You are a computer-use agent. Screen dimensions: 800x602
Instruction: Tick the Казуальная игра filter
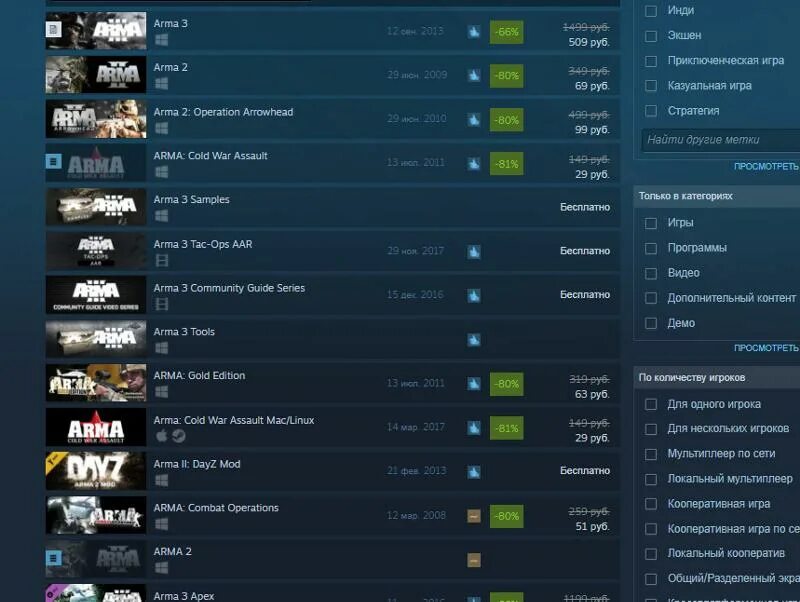[651, 86]
